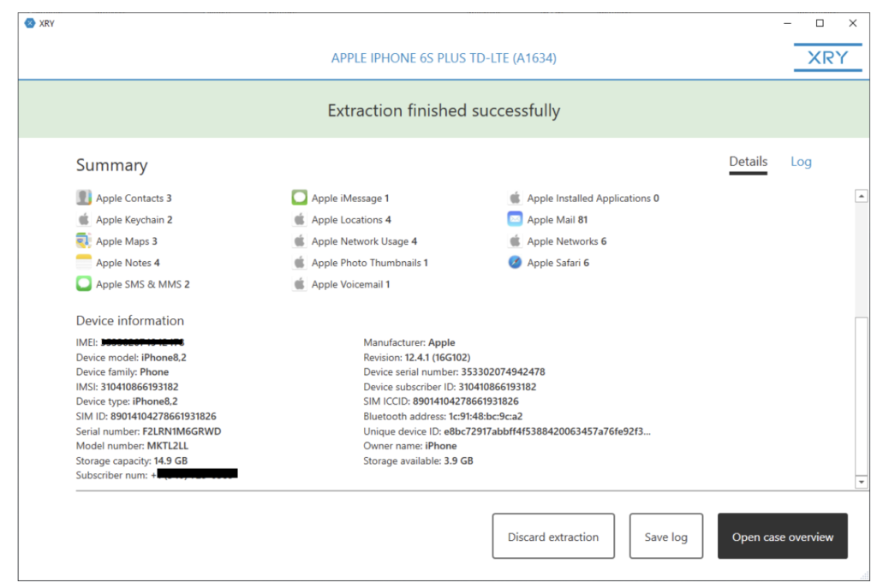Click the Device information heading
Screen dimensions: 877x588
[130, 320]
